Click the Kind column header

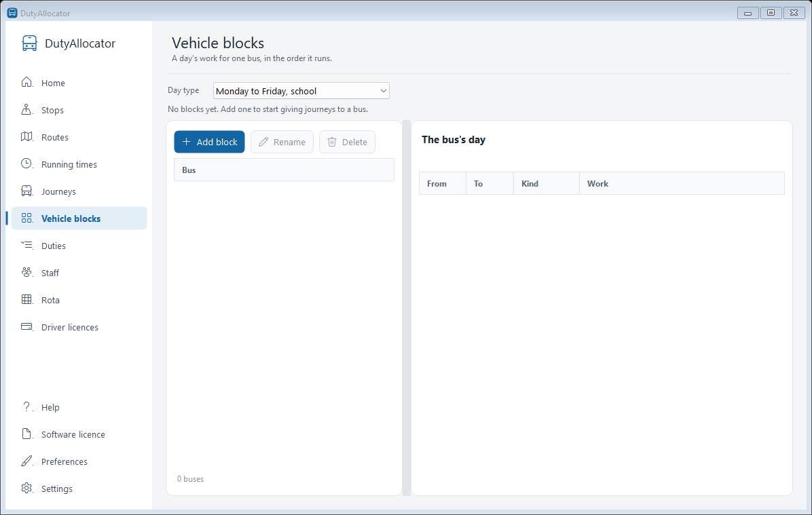tap(546, 183)
